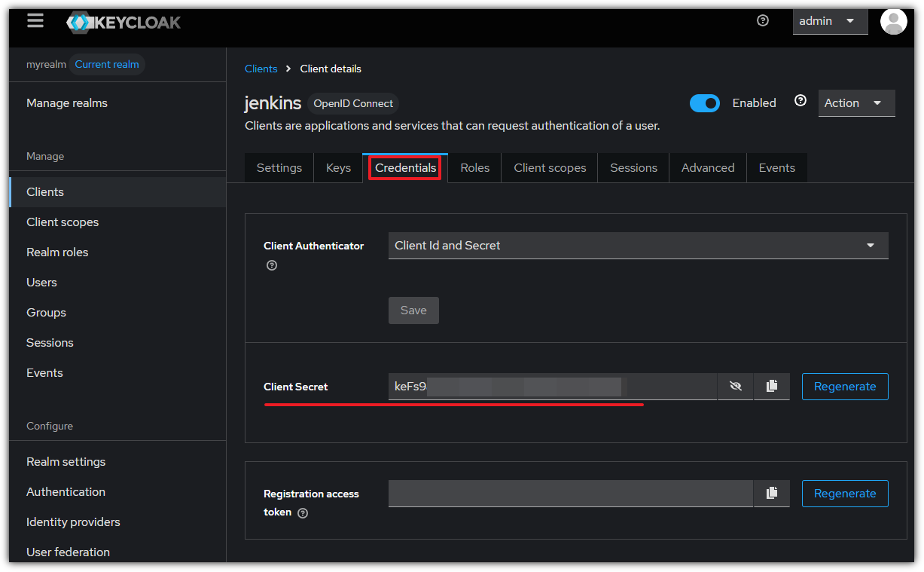Image resolution: width=924 pixels, height=572 pixels.
Task: Click the Client Secret input field
Action: point(553,387)
